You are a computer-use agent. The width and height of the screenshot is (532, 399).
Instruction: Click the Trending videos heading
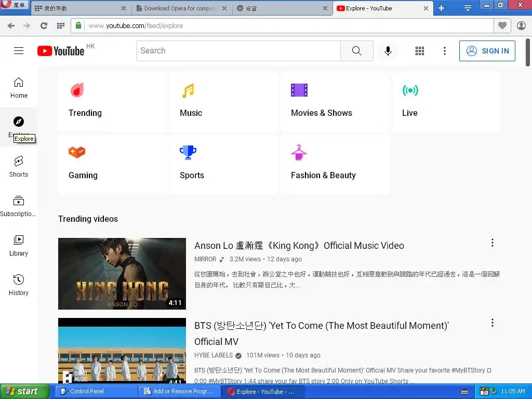(x=88, y=219)
